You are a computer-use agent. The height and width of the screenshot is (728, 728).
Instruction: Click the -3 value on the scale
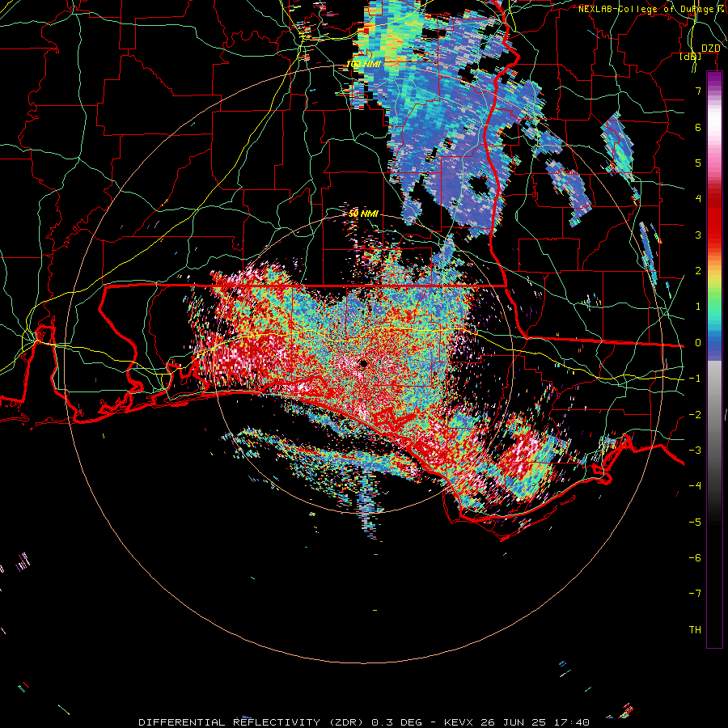coord(695,450)
